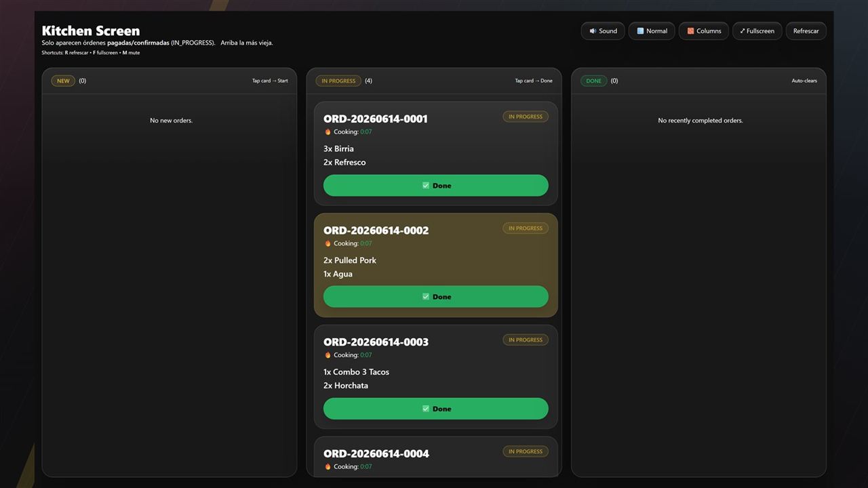Click the grid icon beside Columns

click(x=690, y=31)
